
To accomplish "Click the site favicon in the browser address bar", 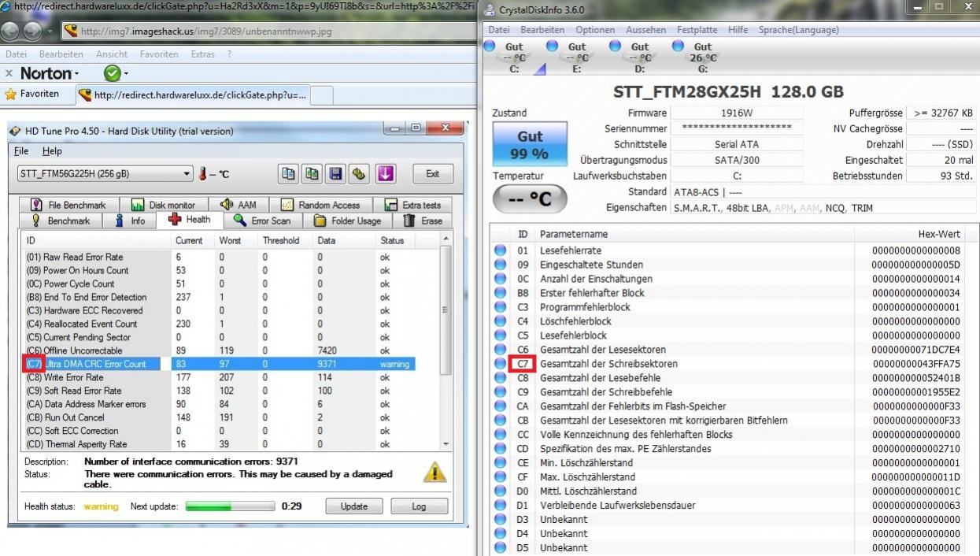I will [71, 32].
